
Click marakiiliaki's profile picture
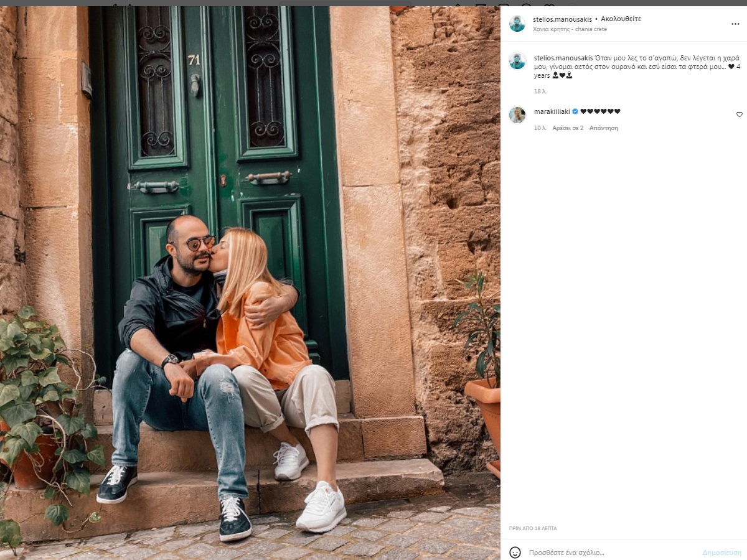tap(517, 115)
